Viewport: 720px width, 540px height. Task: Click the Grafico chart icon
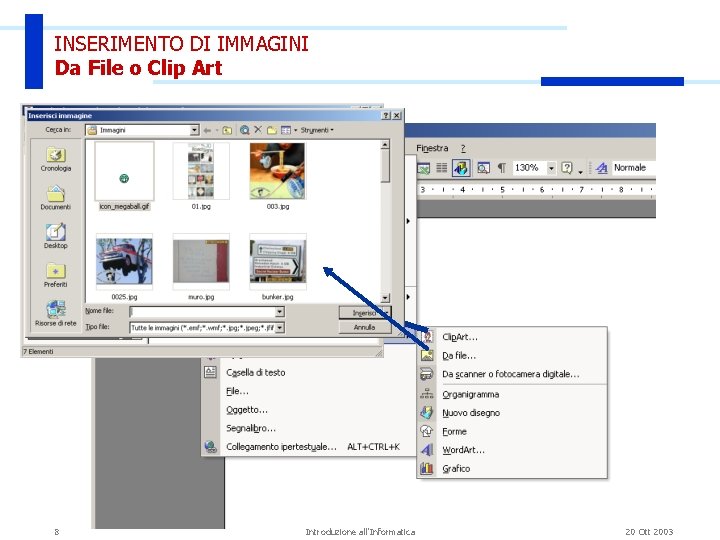coord(427,468)
